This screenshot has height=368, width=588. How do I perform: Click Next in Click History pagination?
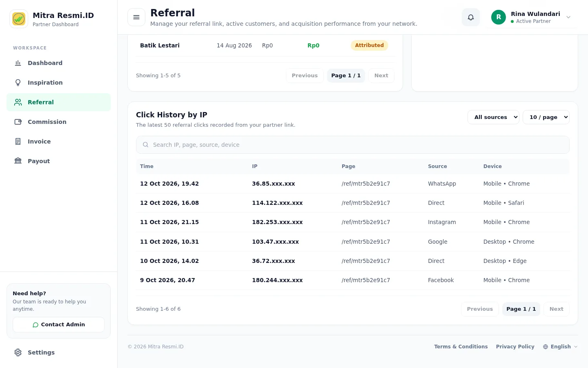click(x=556, y=309)
